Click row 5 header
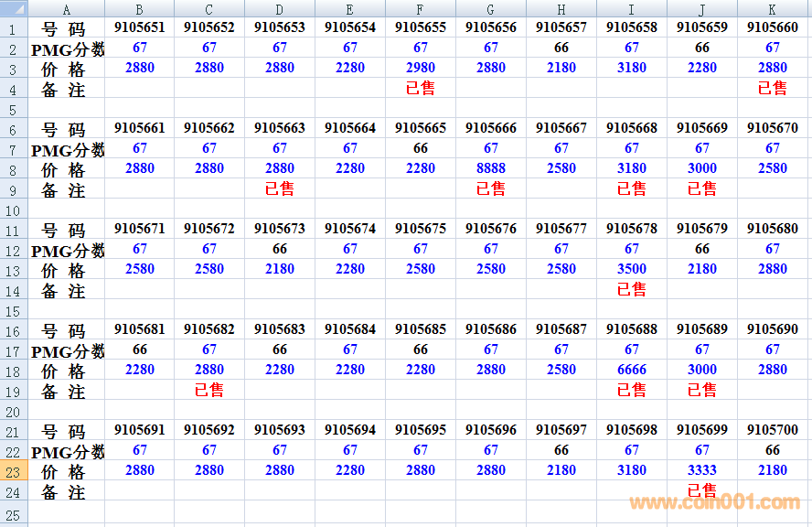Image resolution: width=812 pixels, height=527 pixels. tap(14, 109)
